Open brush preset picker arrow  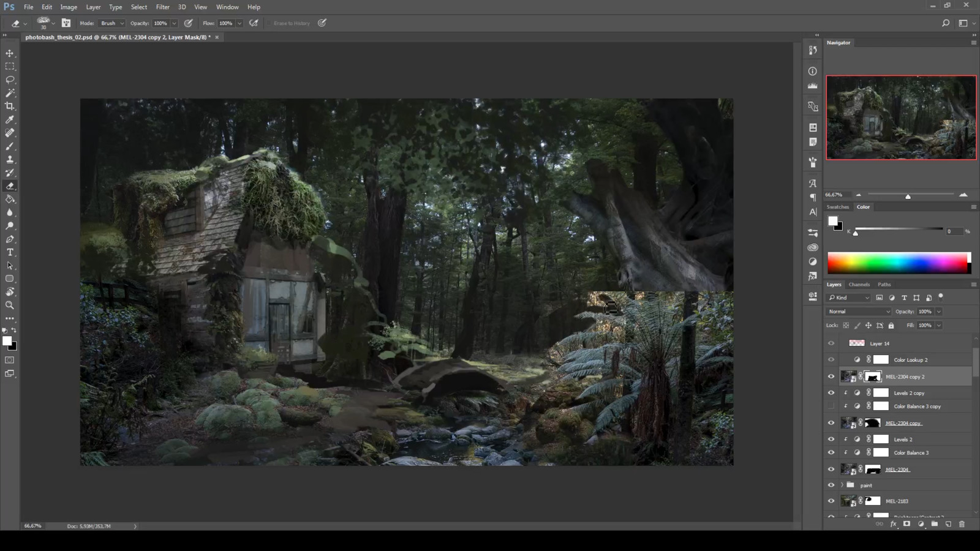pos(53,23)
